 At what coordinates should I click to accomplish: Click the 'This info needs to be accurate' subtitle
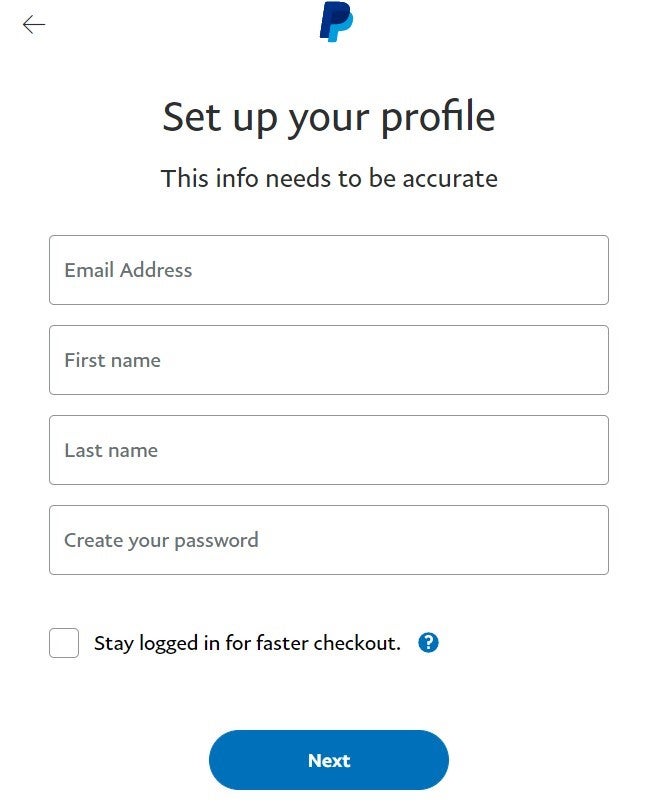[x=329, y=179]
